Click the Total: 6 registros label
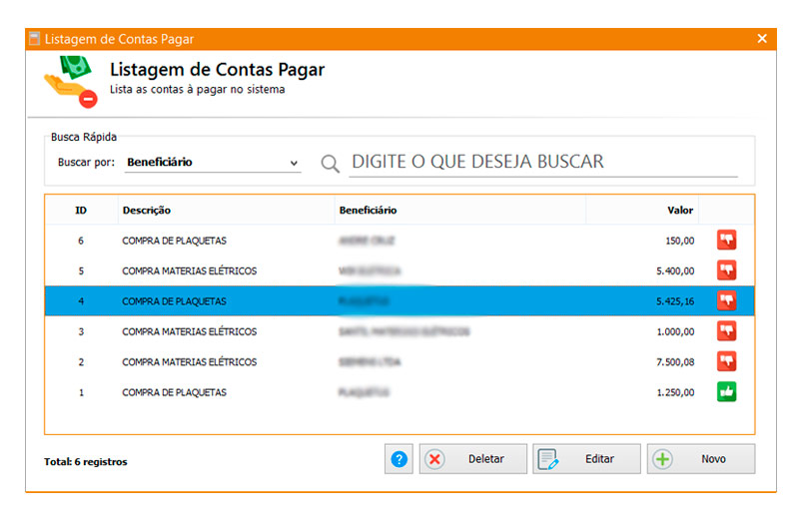The width and height of the screenshot is (799, 532). click(x=86, y=462)
